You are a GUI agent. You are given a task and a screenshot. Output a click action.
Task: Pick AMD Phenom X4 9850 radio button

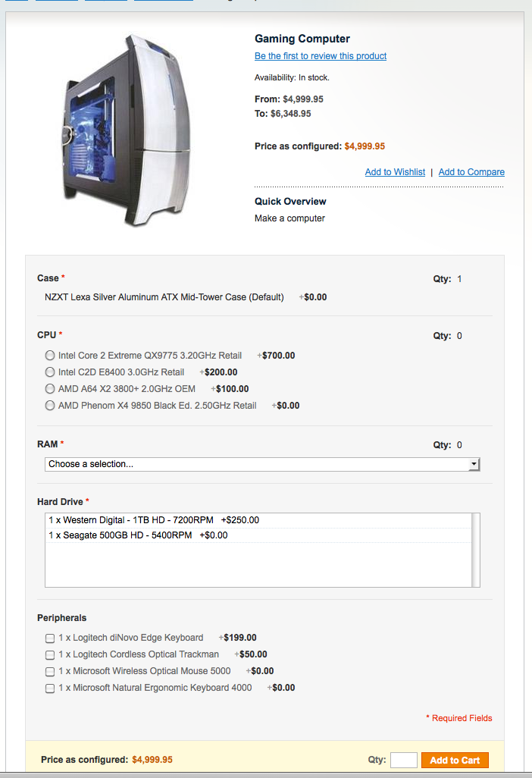pos(50,406)
